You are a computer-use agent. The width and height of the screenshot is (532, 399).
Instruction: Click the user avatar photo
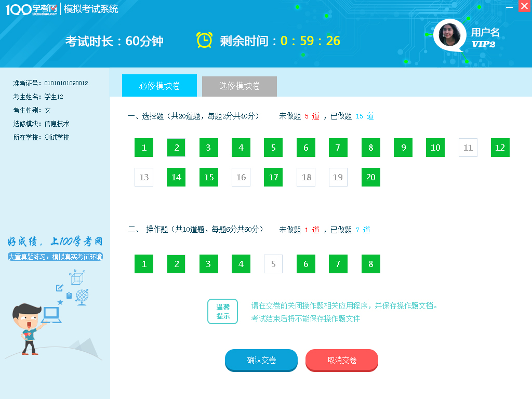pos(449,35)
